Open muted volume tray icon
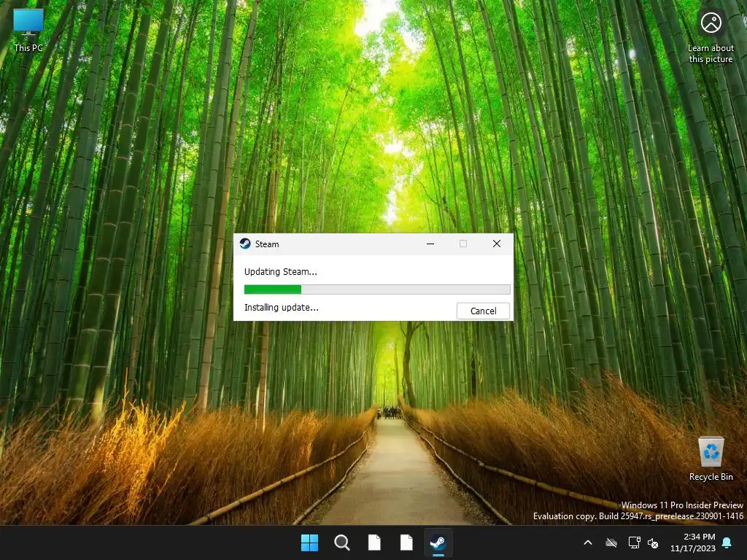Image resolution: width=747 pixels, height=560 pixels. (653, 542)
